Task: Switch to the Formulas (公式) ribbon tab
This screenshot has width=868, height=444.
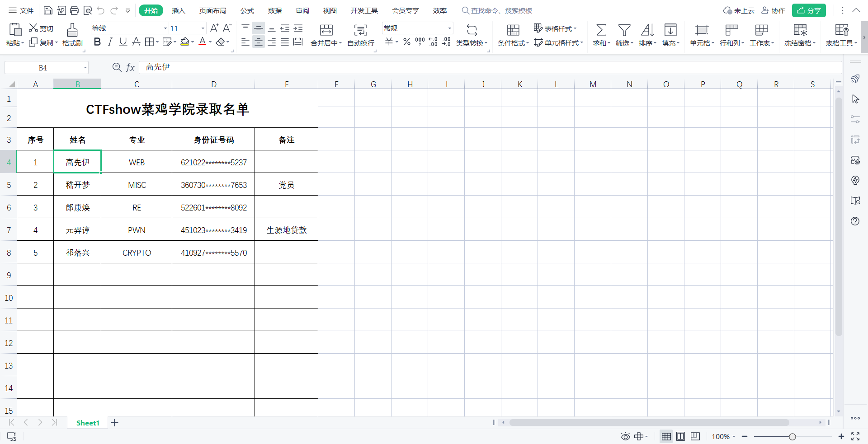Action: pyautogui.click(x=247, y=10)
